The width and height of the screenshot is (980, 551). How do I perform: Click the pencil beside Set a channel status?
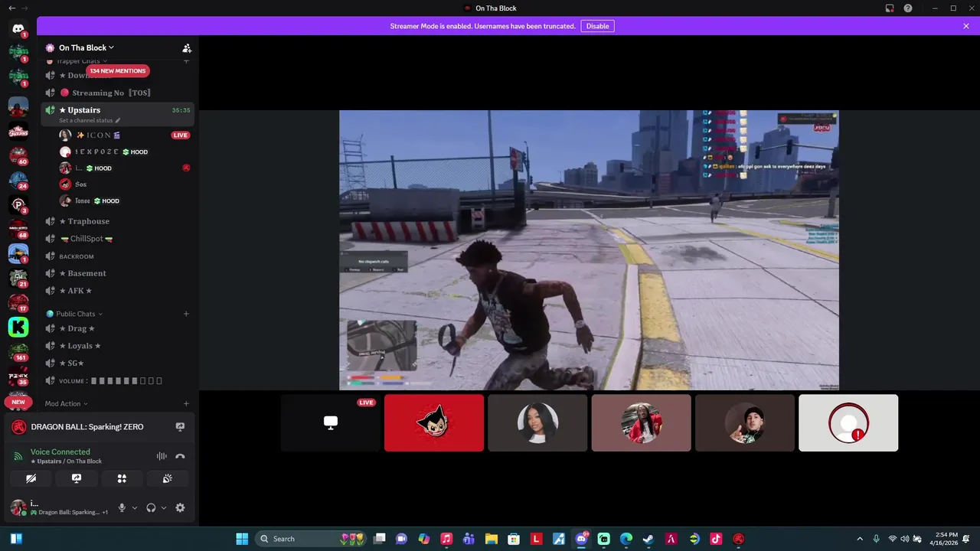[118, 121]
